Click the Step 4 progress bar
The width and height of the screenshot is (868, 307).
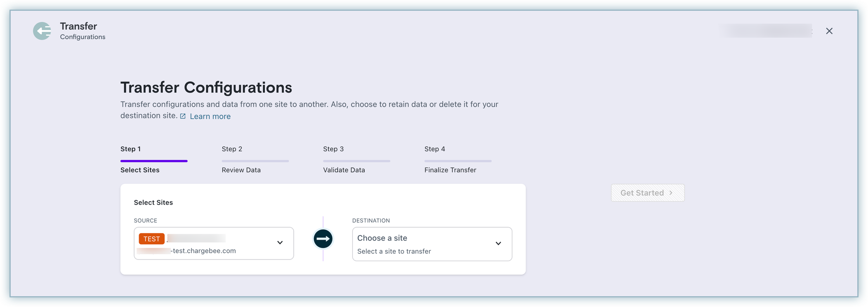pyautogui.click(x=458, y=161)
